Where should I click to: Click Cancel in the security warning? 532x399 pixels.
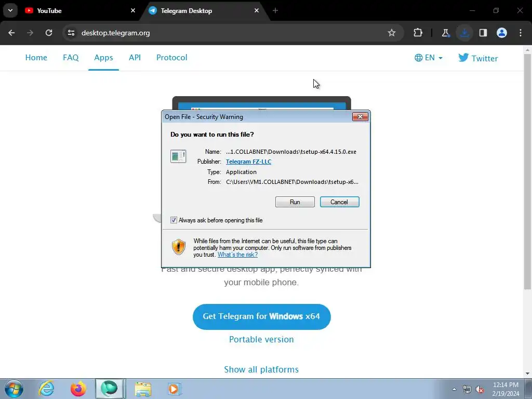pyautogui.click(x=340, y=202)
